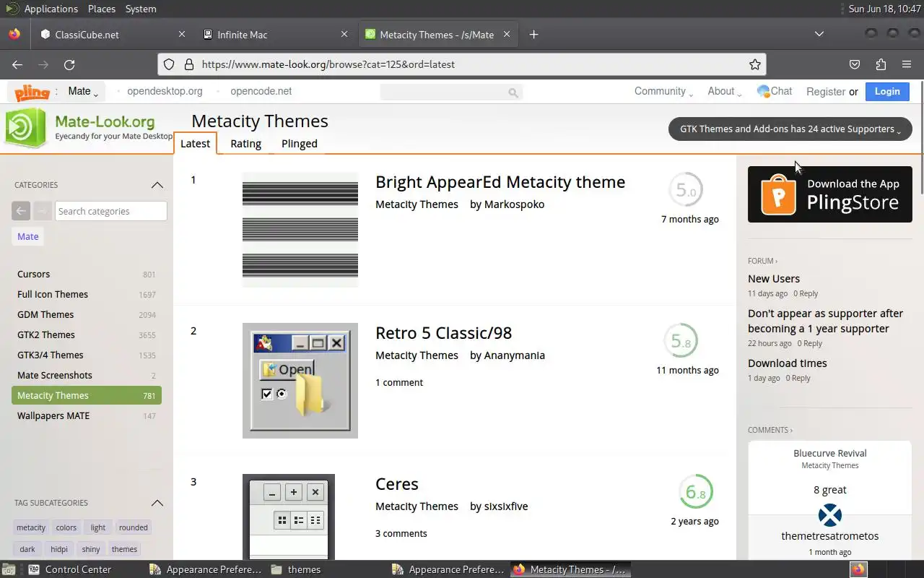Reload the page with refresh icon
924x578 pixels.
coord(69,64)
